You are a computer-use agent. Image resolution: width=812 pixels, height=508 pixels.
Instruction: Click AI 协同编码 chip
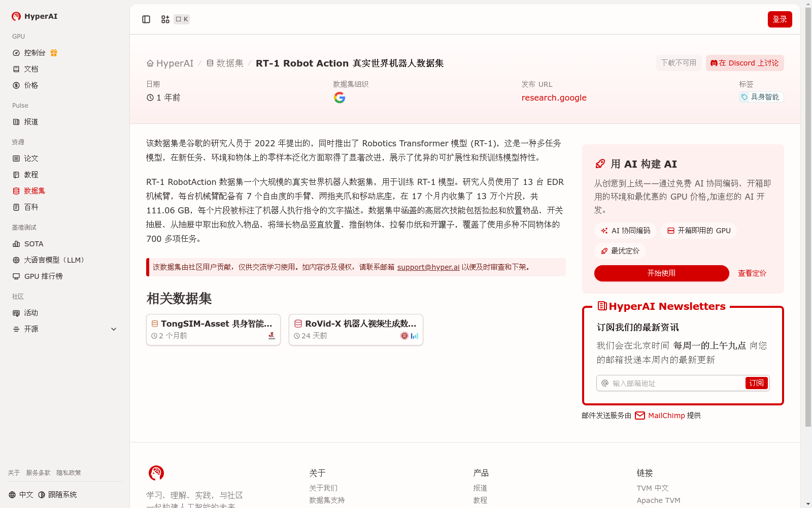click(625, 231)
